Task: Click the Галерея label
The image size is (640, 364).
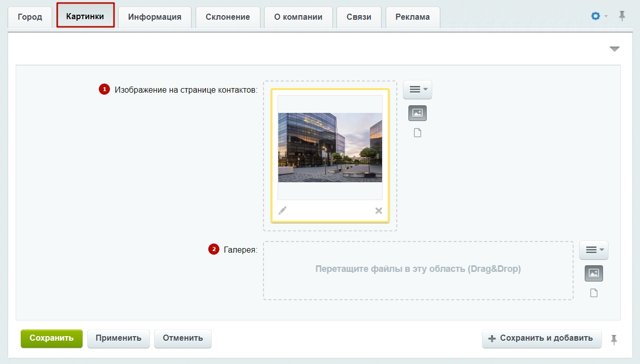Action: [241, 250]
